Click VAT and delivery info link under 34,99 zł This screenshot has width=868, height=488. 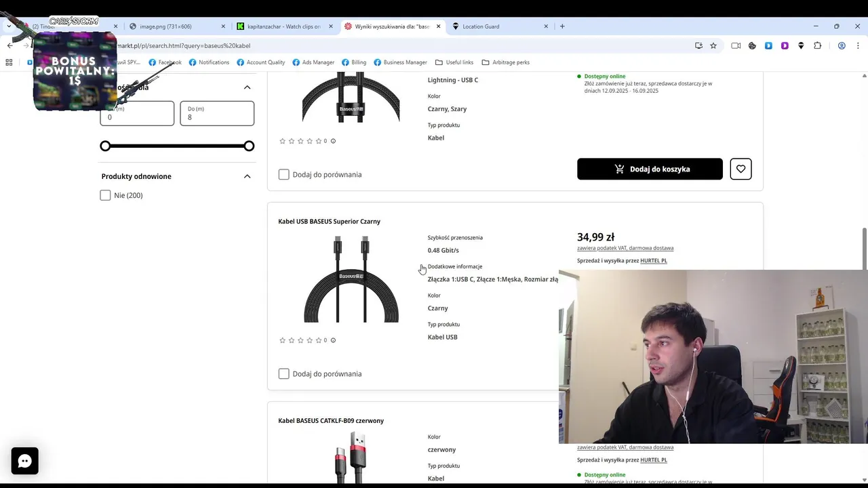pyautogui.click(x=625, y=248)
